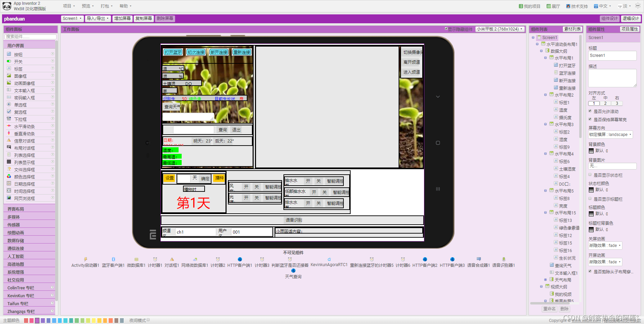Select the 按钮 button component icon
This screenshot has width=644, height=324.
9,54
